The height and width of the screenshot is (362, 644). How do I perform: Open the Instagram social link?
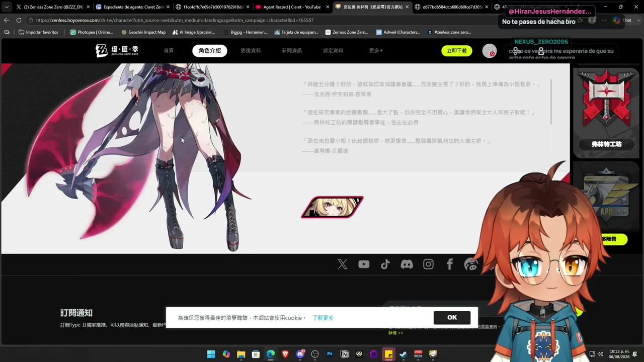pos(428,264)
